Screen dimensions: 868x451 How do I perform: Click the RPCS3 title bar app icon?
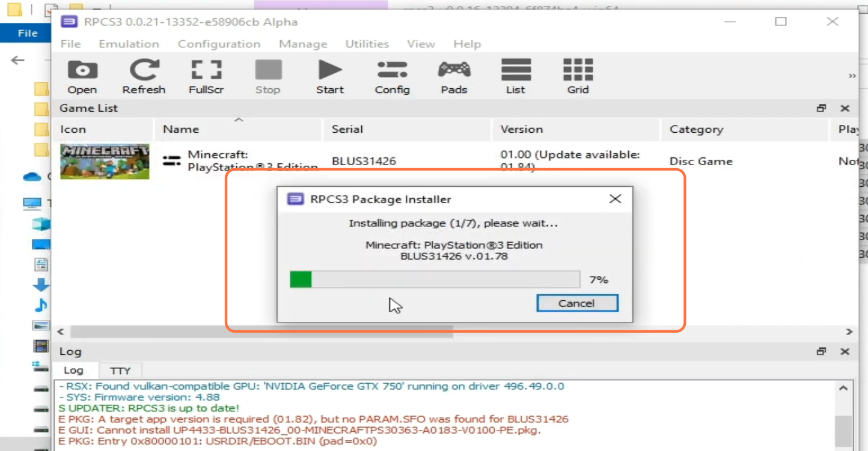click(70, 22)
